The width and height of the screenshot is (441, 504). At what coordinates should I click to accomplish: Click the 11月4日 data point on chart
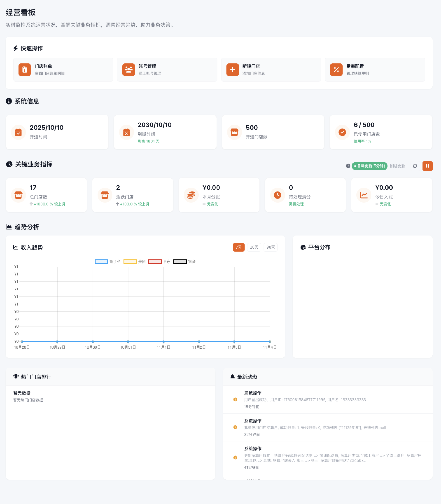[x=270, y=342]
